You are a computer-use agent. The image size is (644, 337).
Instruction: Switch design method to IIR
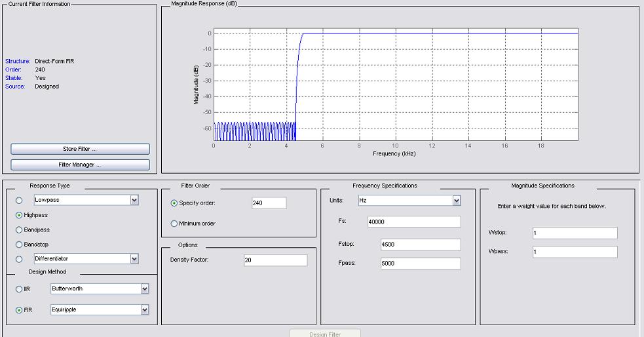click(x=19, y=289)
